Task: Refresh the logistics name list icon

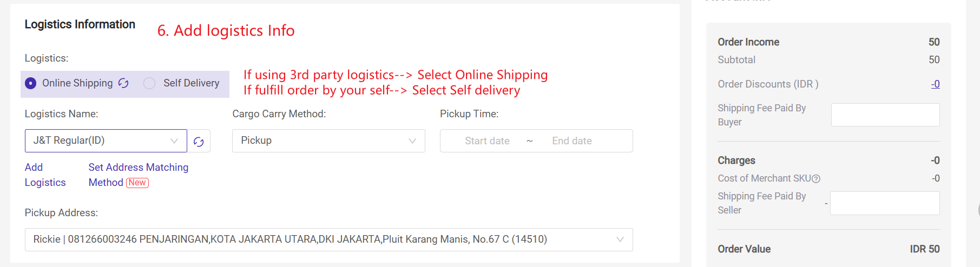Action: (x=199, y=141)
